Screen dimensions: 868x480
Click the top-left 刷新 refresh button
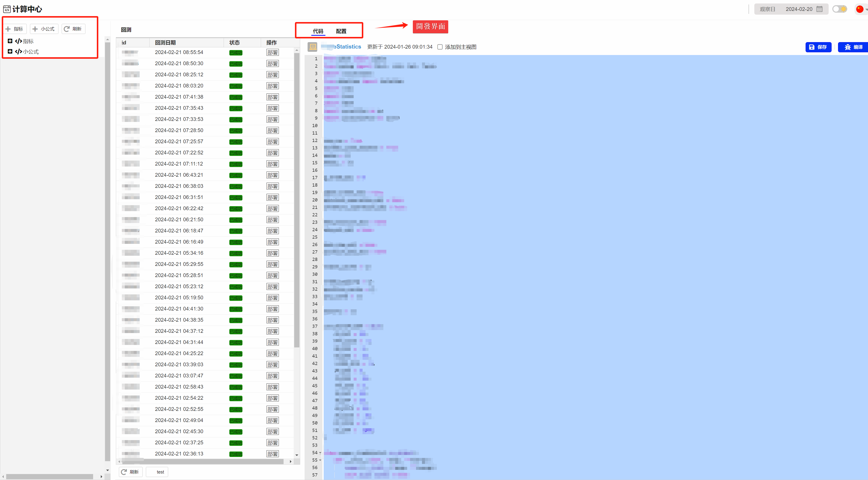click(x=73, y=29)
